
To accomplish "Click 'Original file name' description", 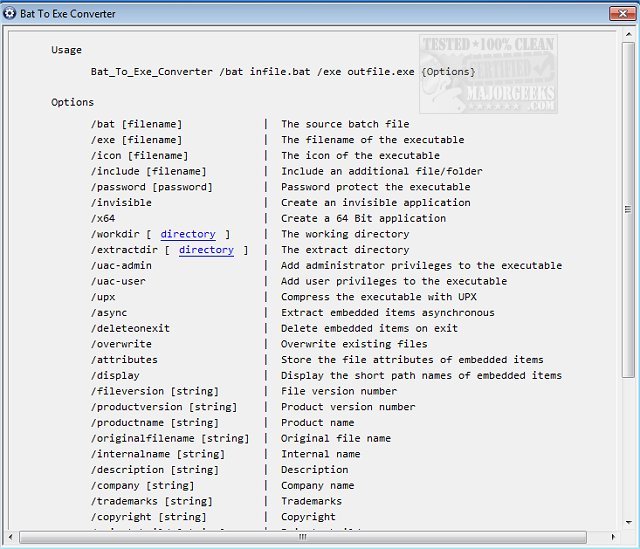I will [x=336, y=438].
